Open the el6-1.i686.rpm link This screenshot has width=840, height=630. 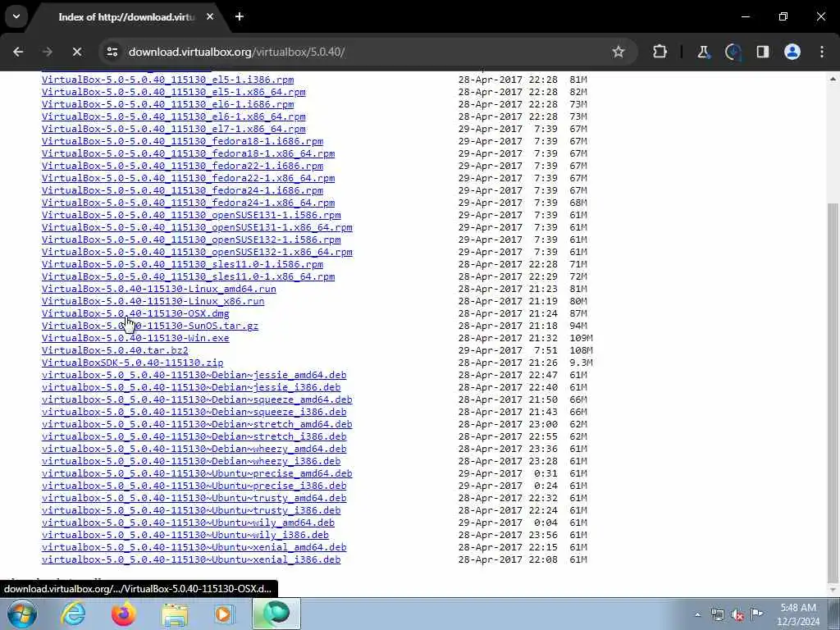[x=167, y=104]
